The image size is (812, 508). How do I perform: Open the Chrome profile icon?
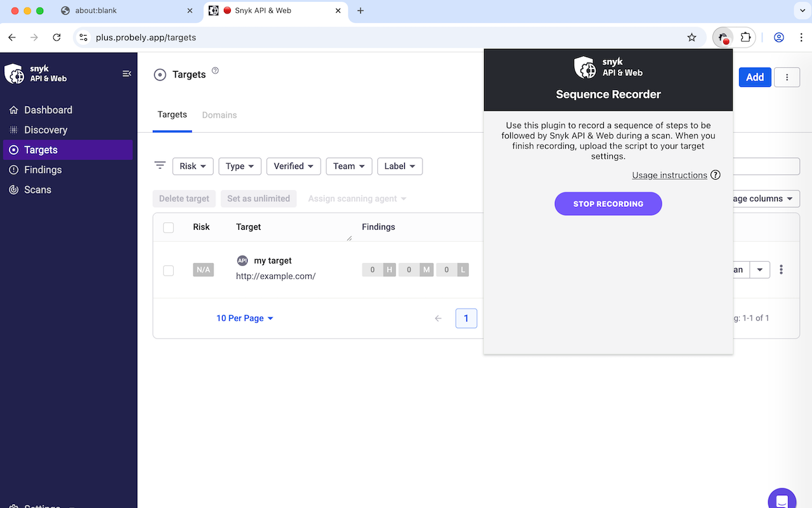[x=779, y=37]
